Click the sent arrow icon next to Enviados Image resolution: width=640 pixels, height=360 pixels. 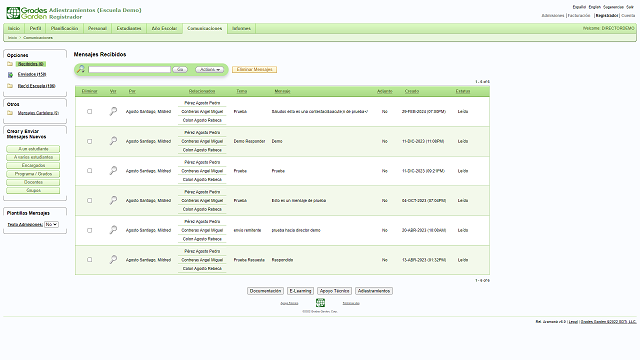pyautogui.click(x=10, y=75)
